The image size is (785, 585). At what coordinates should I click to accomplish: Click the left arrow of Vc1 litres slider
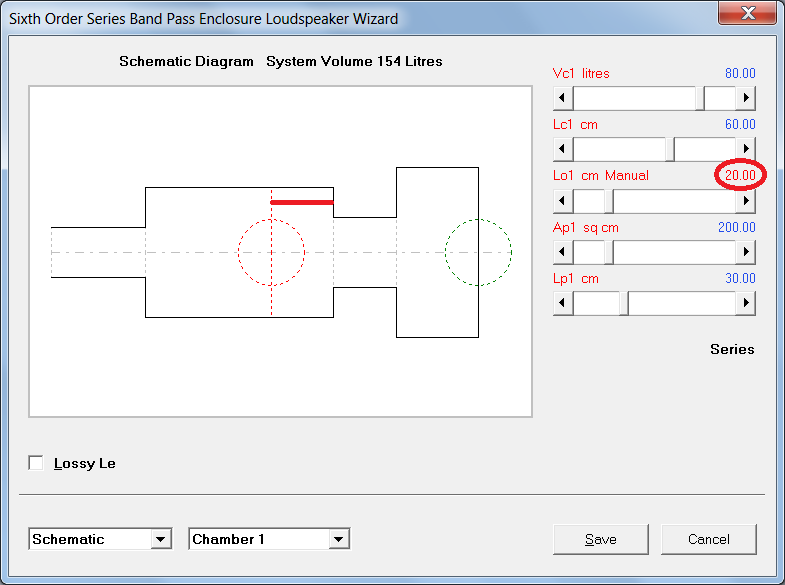coord(563,98)
